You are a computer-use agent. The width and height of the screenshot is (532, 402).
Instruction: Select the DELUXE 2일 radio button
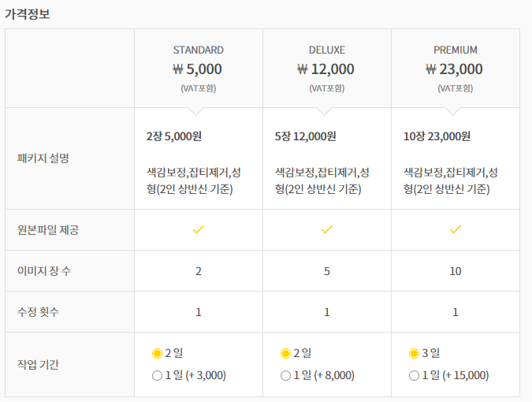tap(285, 353)
